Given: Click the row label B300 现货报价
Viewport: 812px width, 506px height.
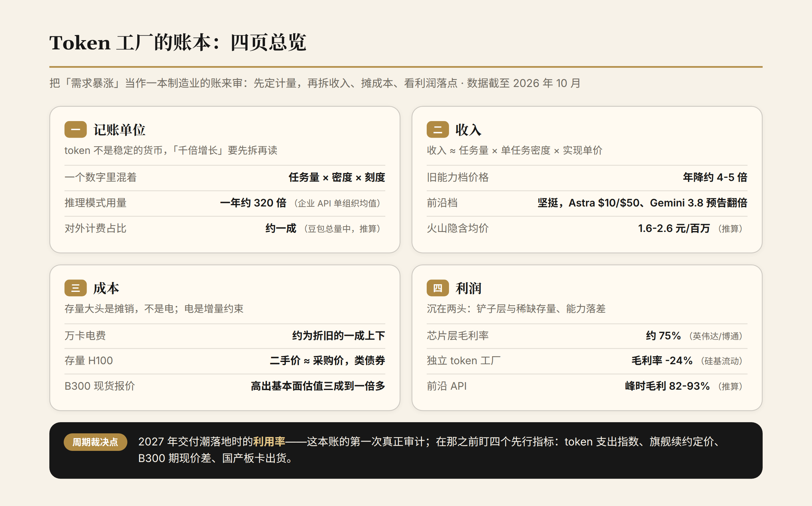Looking at the screenshot, I should 100,386.
